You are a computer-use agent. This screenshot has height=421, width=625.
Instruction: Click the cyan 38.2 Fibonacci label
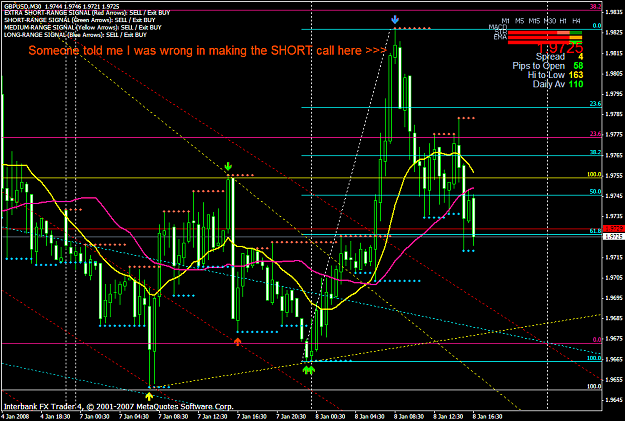596,152
